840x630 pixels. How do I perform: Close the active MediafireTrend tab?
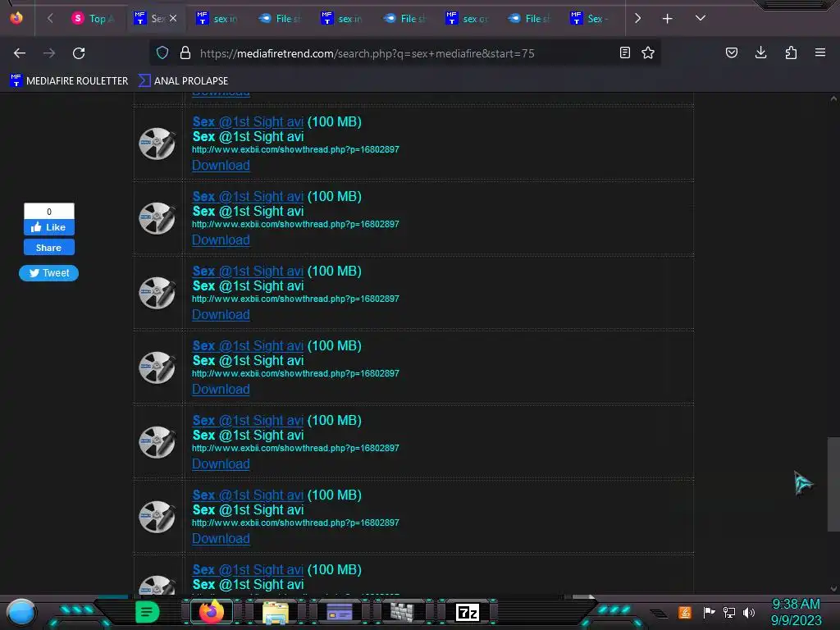(173, 19)
